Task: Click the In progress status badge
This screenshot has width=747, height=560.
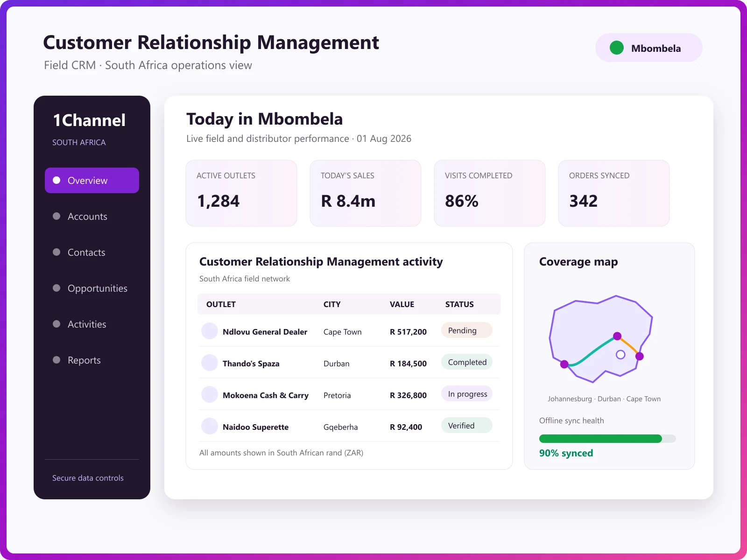Action: tap(467, 394)
